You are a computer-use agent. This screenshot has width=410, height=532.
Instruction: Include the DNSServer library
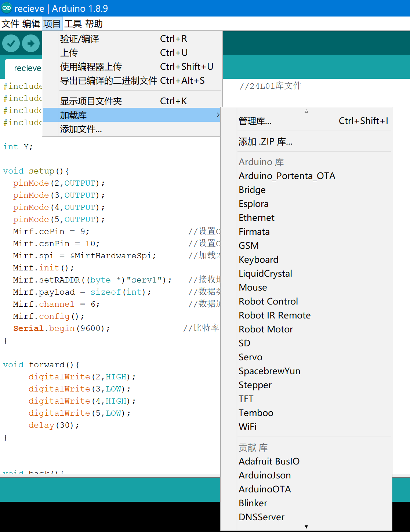pyautogui.click(x=306, y=517)
